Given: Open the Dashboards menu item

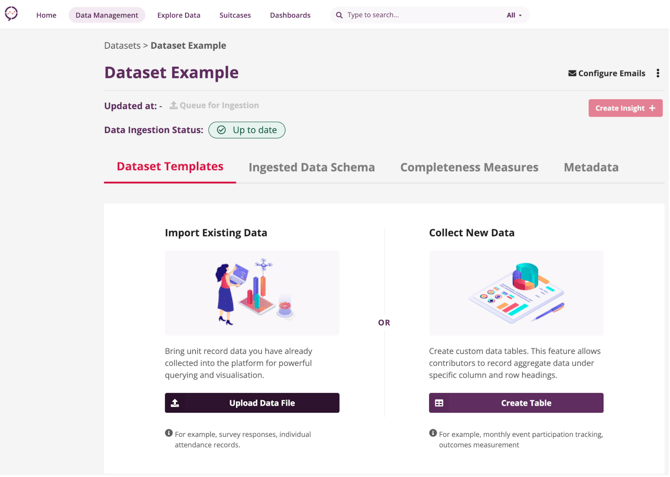Looking at the screenshot, I should (x=290, y=15).
